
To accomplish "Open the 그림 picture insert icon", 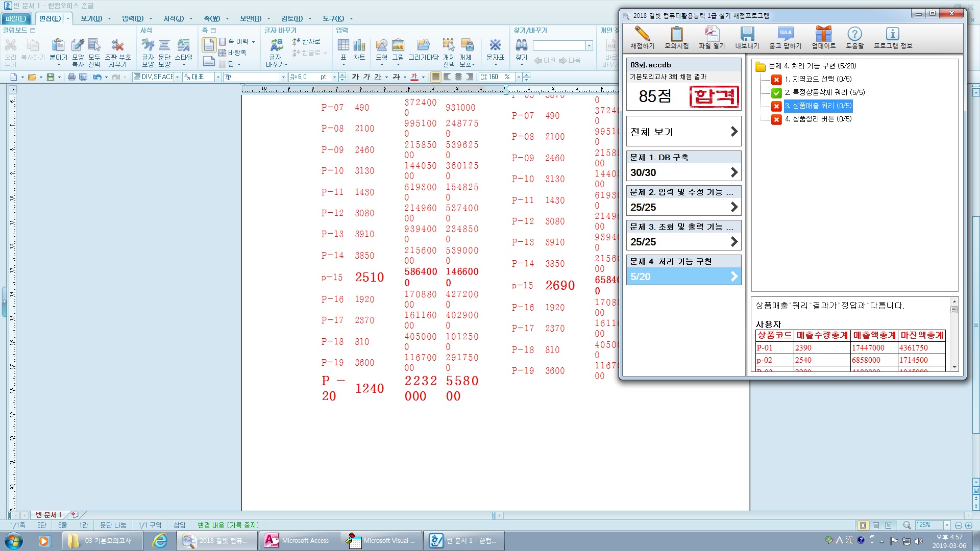I will coord(398,46).
